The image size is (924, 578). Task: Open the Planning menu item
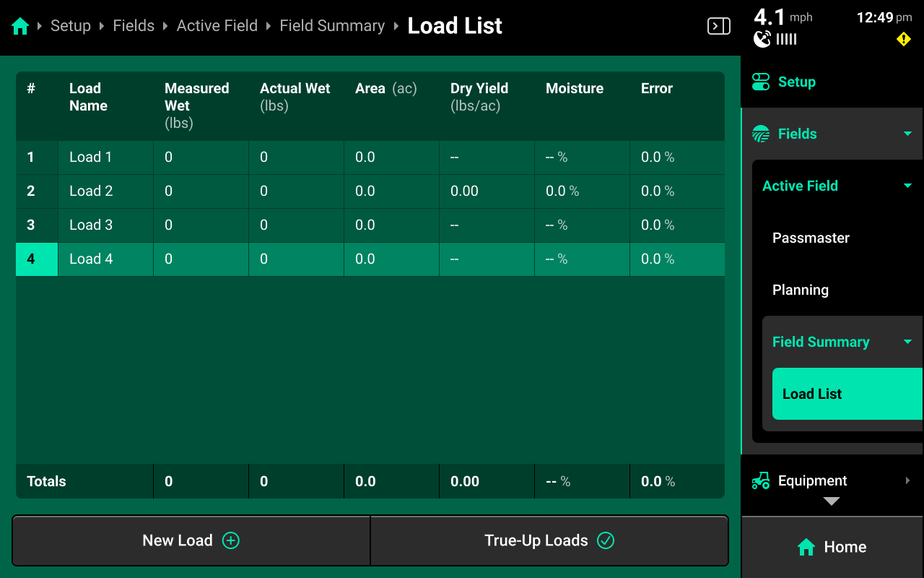801,290
